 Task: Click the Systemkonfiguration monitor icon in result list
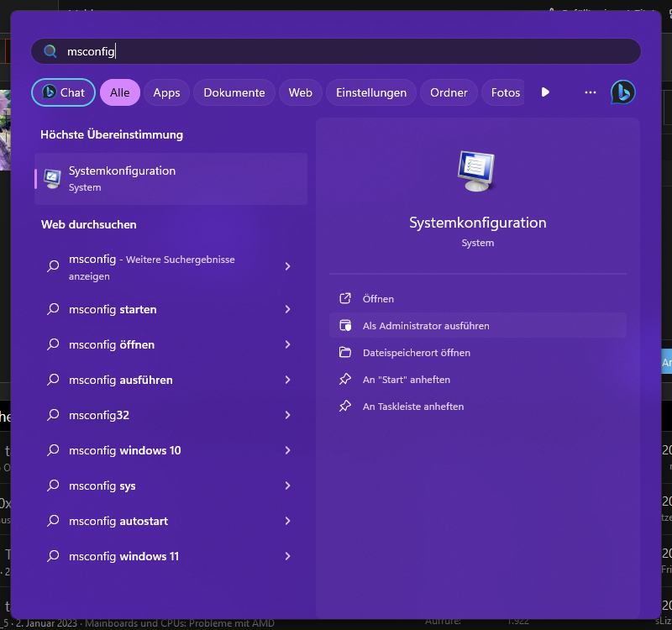click(52, 179)
